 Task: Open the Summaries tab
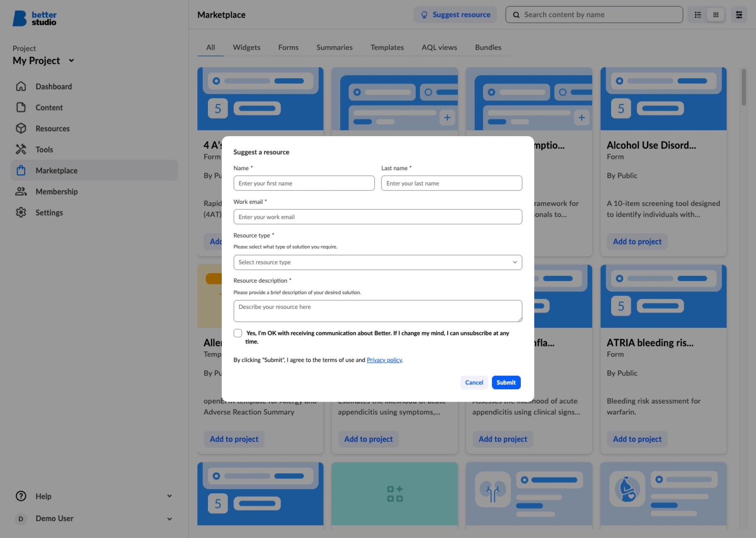pos(334,47)
